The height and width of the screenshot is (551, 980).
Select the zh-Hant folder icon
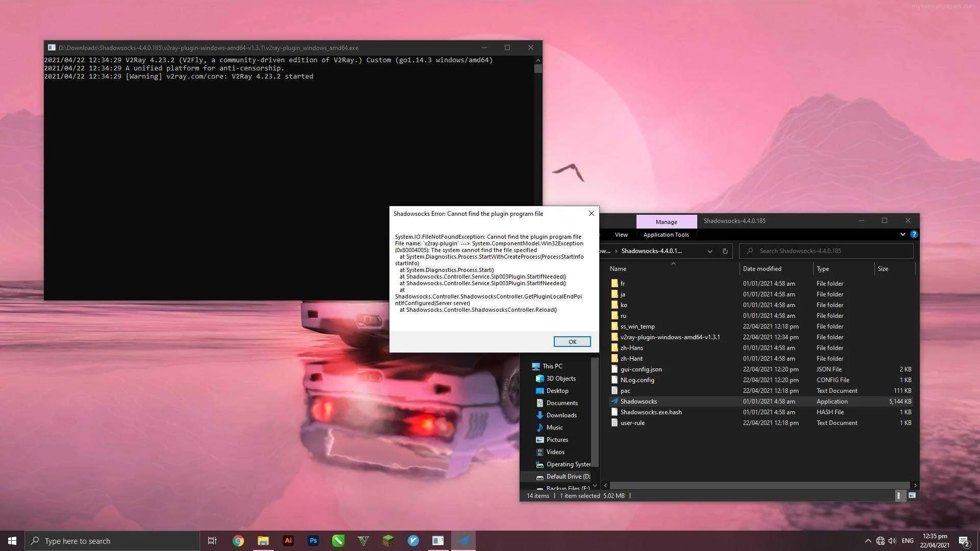point(615,359)
